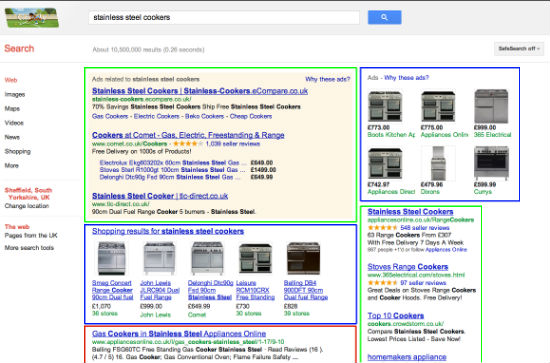Open Stainless Steel Cooker tlc-direct ad title
This screenshot has height=363, width=550.
coord(160,196)
